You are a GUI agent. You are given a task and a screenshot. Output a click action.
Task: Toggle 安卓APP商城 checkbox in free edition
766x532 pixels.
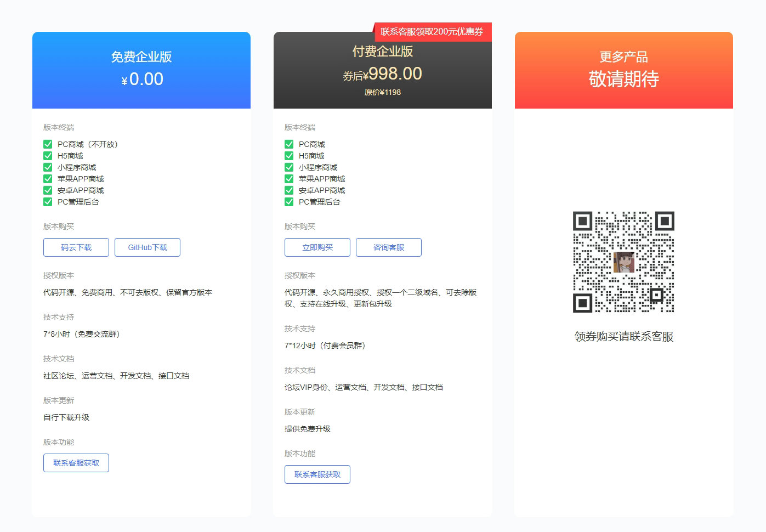point(48,190)
